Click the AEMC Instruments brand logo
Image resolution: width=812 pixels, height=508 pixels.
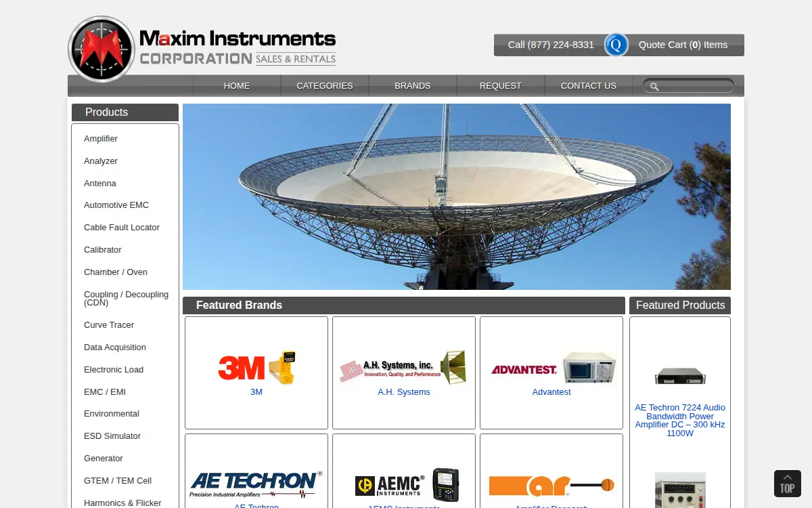pos(407,485)
